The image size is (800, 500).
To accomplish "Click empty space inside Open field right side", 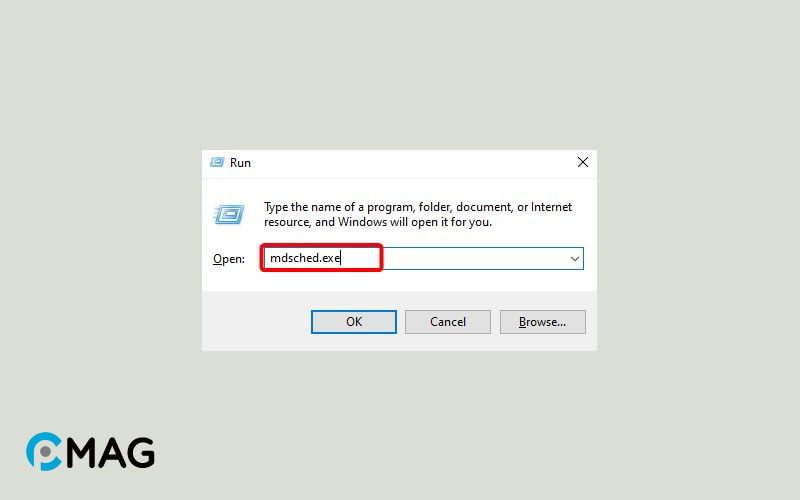I will pyautogui.click(x=474, y=259).
